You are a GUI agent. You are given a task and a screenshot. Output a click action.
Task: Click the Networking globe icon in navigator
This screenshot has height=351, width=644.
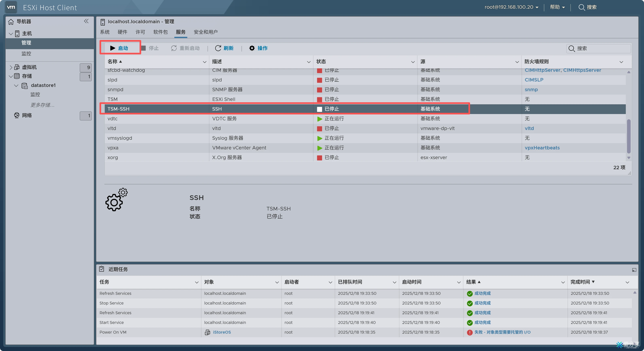17,115
